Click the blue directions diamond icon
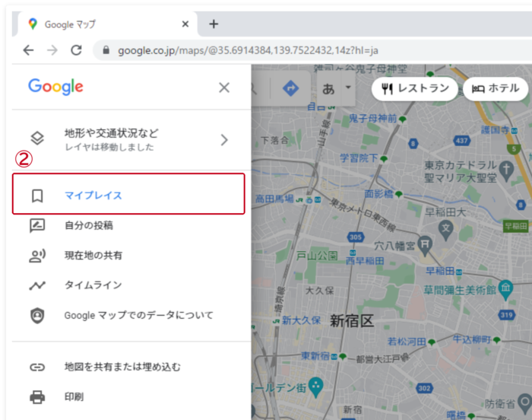 coord(291,88)
